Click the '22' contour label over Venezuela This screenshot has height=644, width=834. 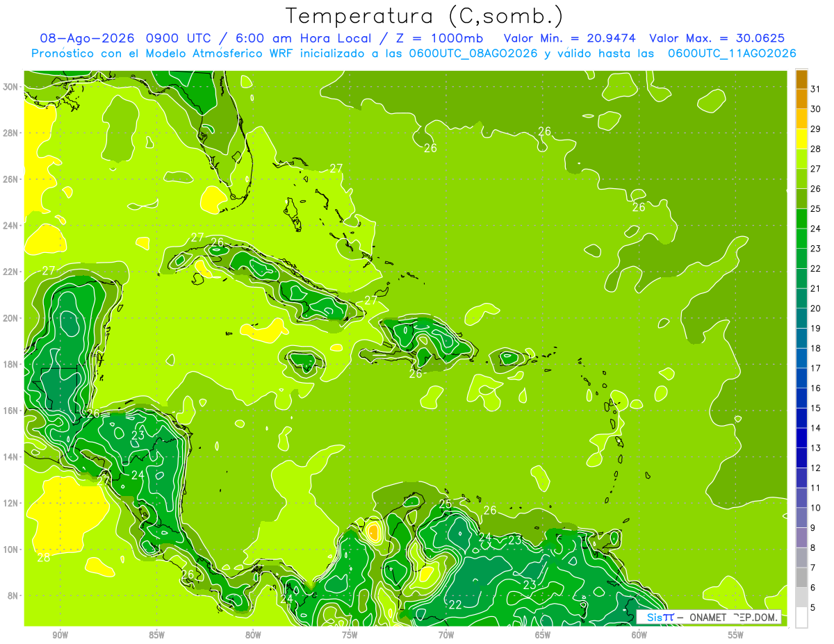click(455, 605)
